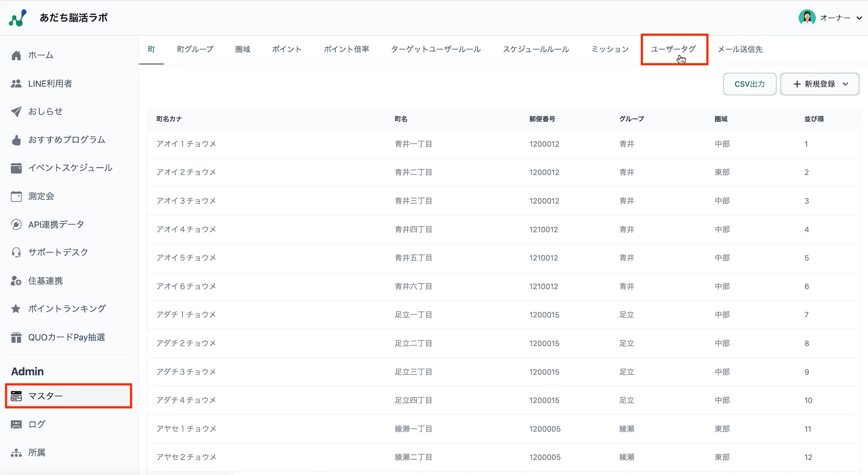The width and height of the screenshot is (868, 475).
Task: Open LINE利用者 via its people icon
Action: click(x=16, y=84)
